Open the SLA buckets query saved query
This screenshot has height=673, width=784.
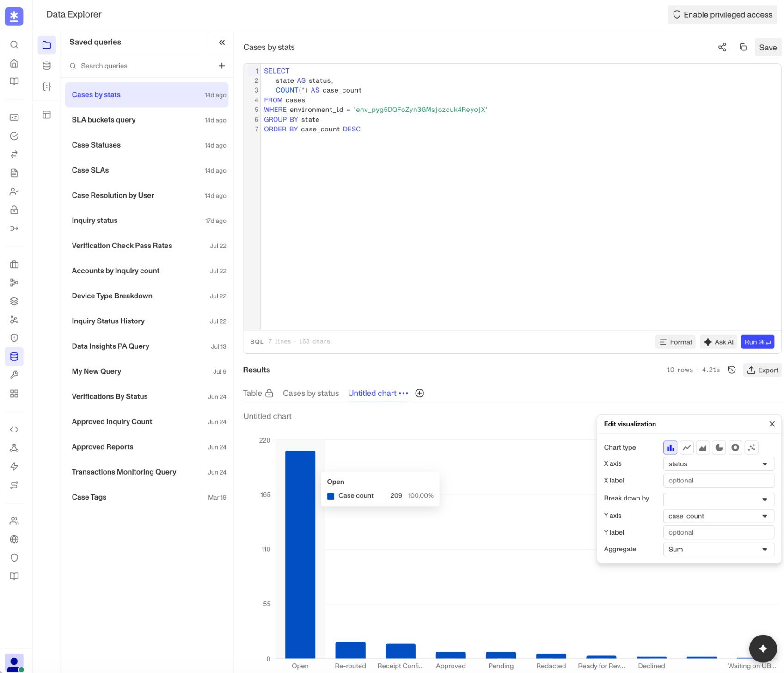147,120
